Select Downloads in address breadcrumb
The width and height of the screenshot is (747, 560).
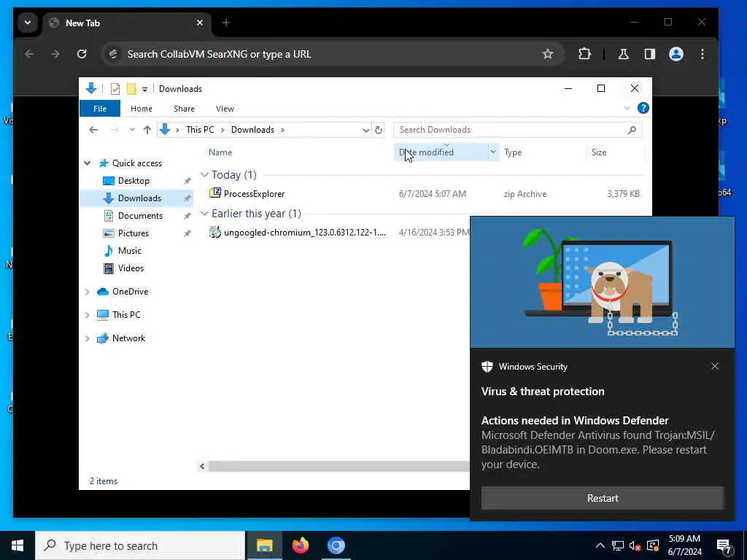click(252, 130)
